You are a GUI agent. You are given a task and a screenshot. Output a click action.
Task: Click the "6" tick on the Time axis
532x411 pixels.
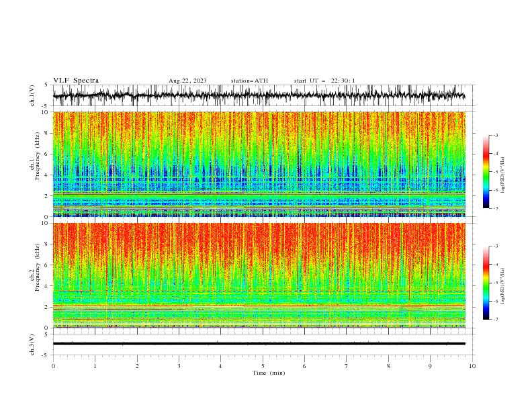tap(304, 366)
